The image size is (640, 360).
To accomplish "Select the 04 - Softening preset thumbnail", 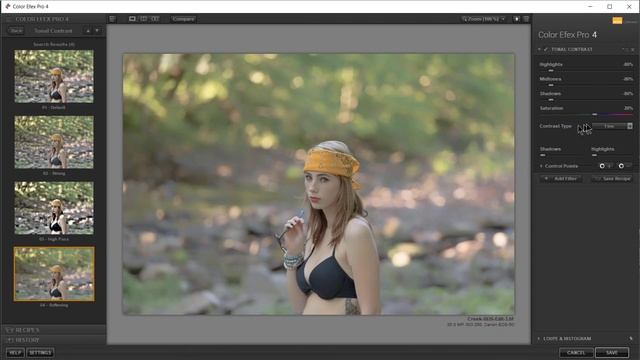I will (x=54, y=273).
